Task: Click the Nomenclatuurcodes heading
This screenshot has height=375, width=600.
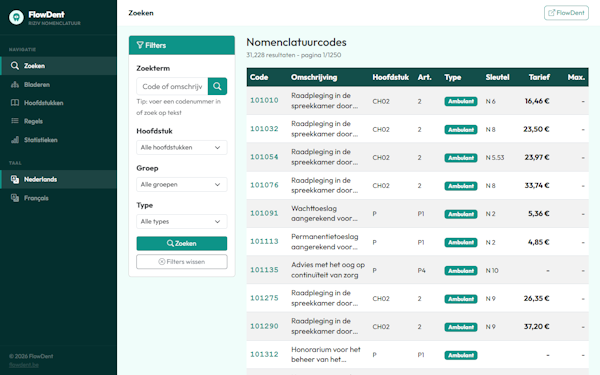Action: [296, 42]
